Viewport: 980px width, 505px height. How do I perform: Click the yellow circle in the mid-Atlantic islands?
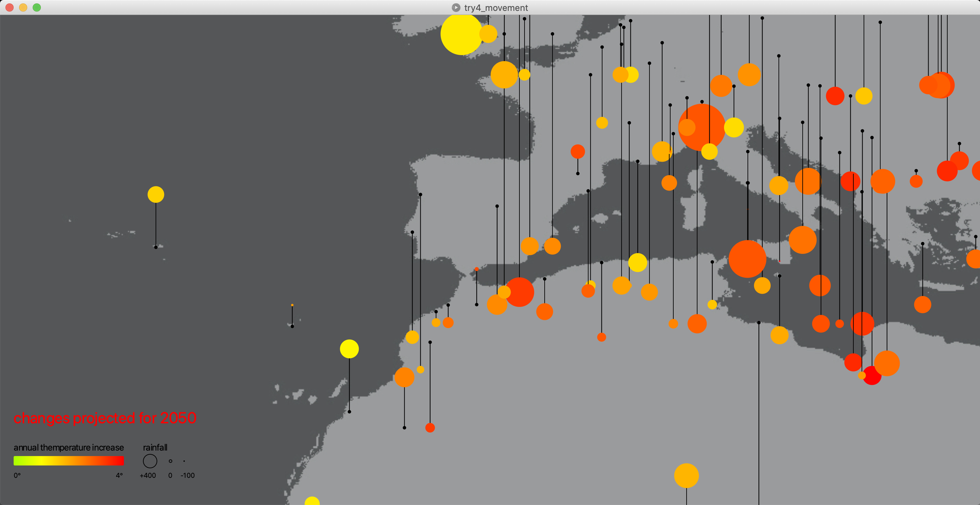(x=156, y=194)
